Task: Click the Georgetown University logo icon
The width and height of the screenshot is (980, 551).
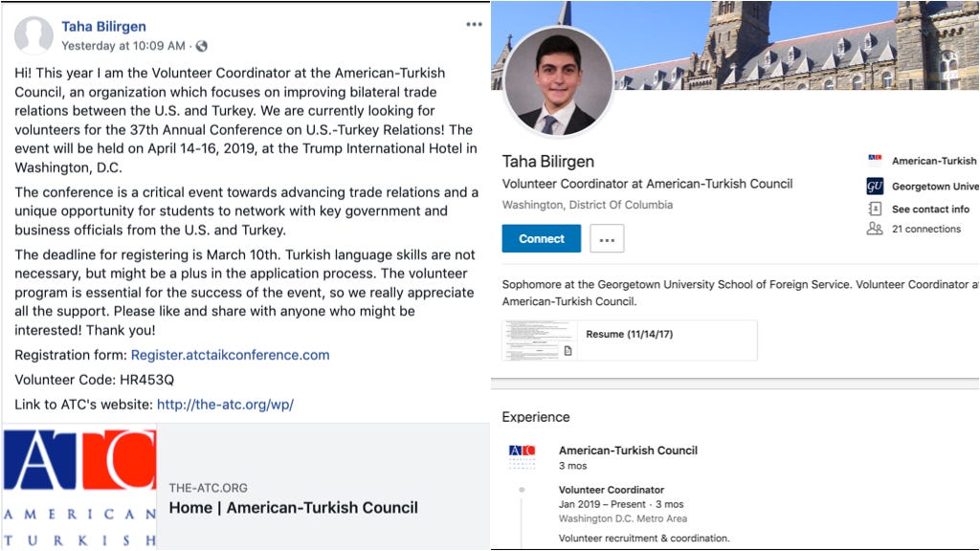Action: click(x=875, y=187)
